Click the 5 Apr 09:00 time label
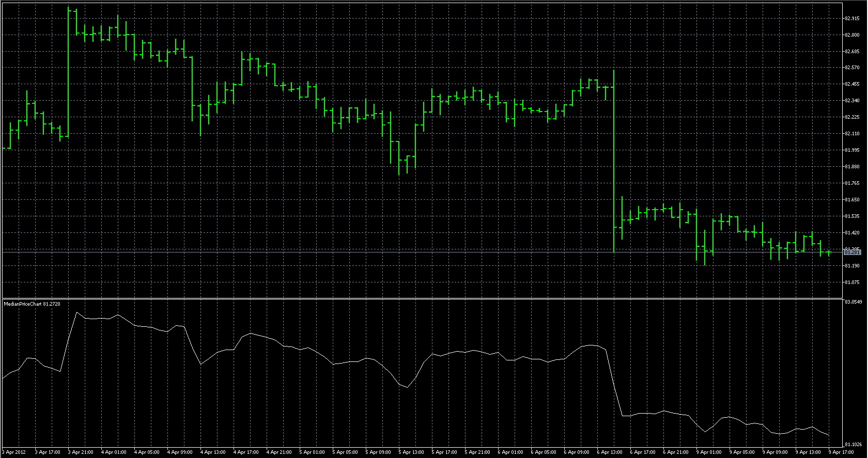 pyautogui.click(x=378, y=452)
